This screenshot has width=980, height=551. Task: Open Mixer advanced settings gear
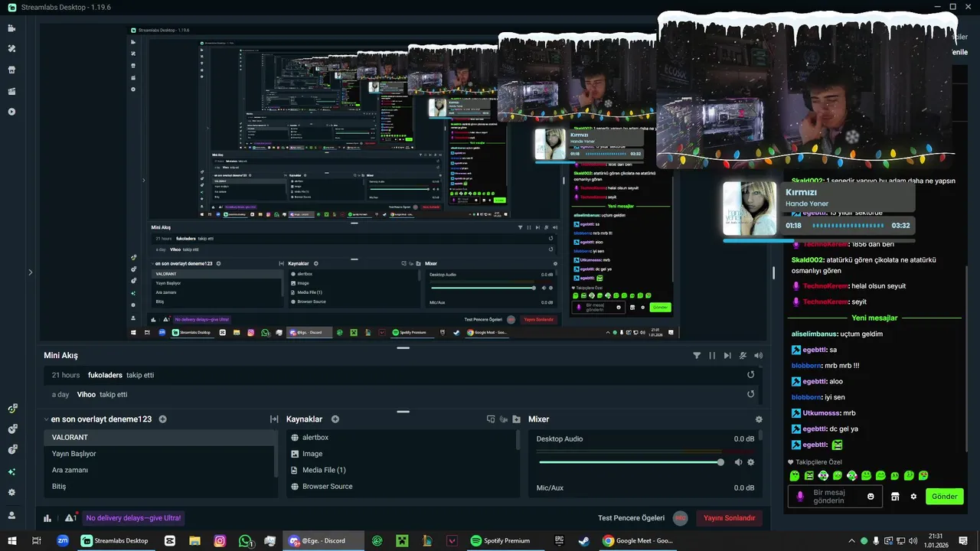(x=759, y=419)
